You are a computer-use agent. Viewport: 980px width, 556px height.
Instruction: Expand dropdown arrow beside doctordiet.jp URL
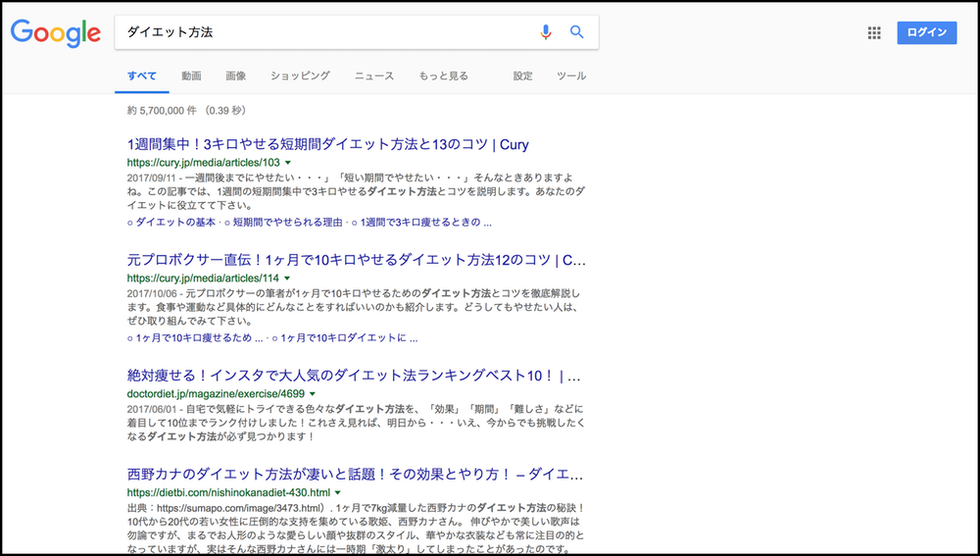(312, 394)
